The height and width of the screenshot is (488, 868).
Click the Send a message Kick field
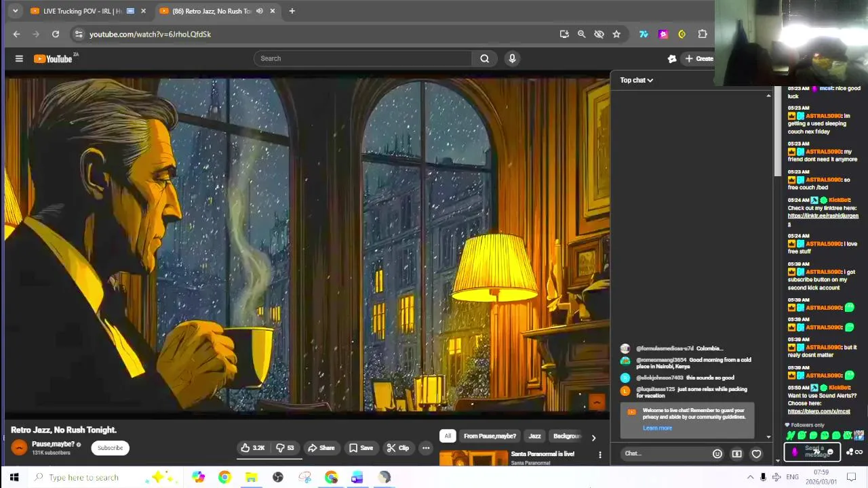coord(812,452)
